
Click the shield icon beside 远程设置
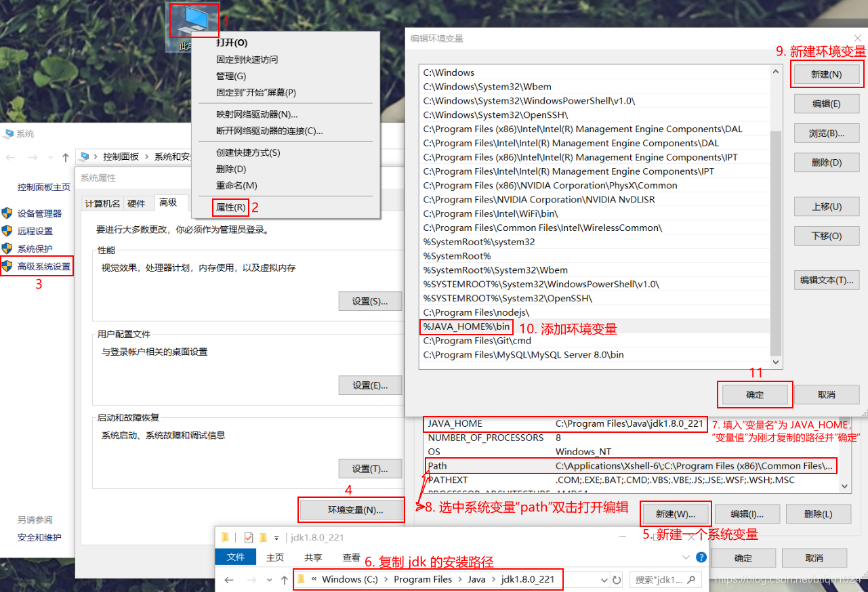(x=7, y=231)
